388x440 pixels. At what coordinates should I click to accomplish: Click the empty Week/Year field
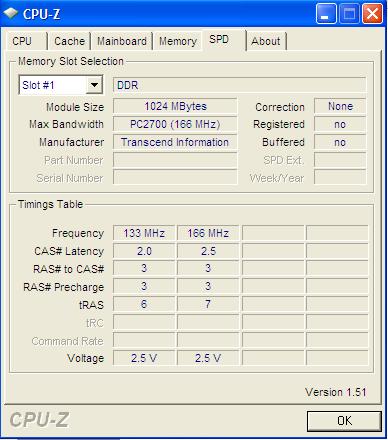(x=340, y=178)
